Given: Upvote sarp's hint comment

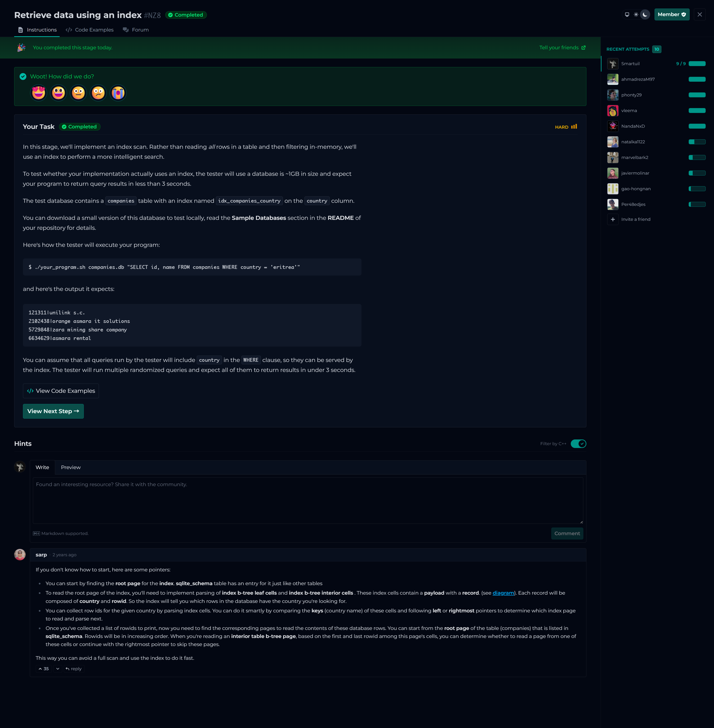Looking at the screenshot, I should point(44,669).
